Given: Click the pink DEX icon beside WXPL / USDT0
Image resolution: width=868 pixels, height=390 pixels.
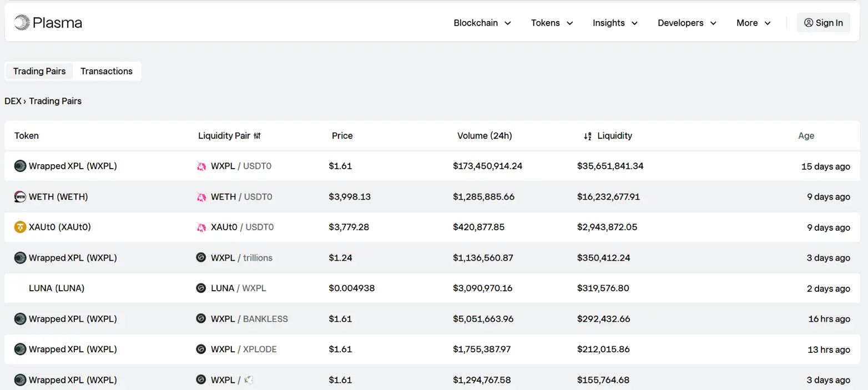Looking at the screenshot, I should coord(201,166).
